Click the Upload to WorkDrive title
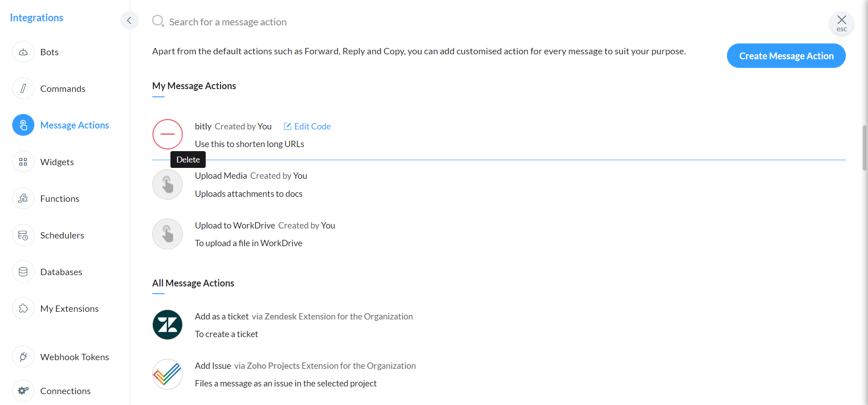The image size is (868, 405). [235, 225]
